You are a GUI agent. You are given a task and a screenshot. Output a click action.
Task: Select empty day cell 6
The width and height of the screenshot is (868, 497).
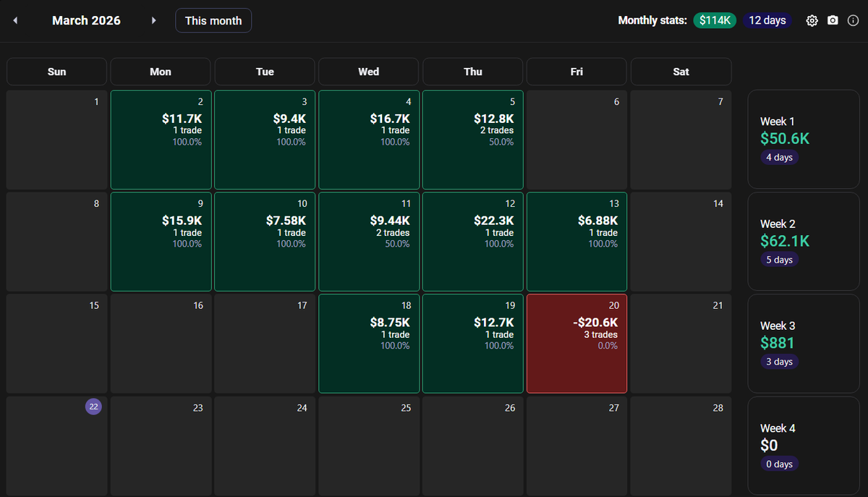576,140
